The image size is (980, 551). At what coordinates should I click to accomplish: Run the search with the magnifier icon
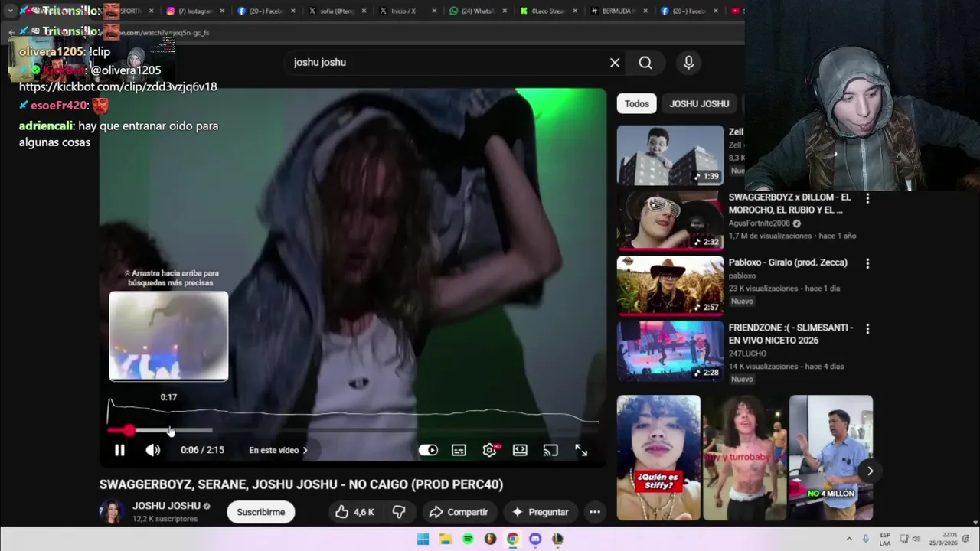tap(645, 63)
